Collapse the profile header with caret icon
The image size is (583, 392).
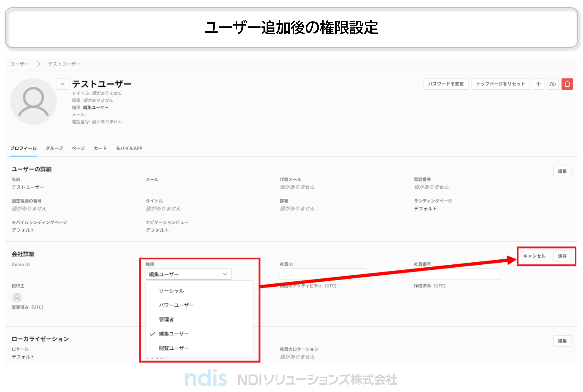point(63,84)
